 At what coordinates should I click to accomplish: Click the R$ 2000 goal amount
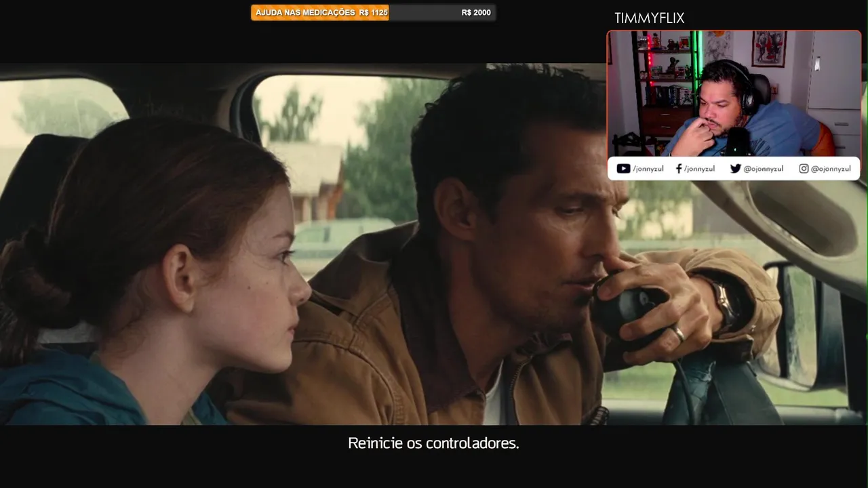click(x=476, y=12)
